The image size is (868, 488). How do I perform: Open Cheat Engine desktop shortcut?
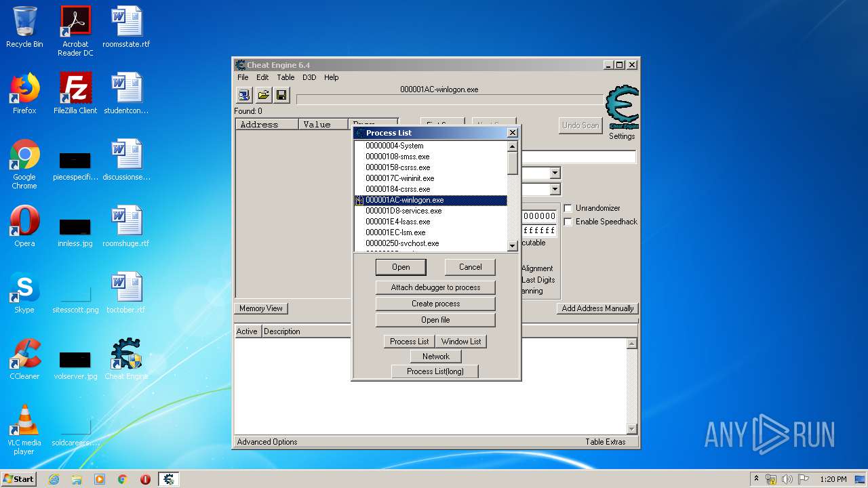[126, 359]
